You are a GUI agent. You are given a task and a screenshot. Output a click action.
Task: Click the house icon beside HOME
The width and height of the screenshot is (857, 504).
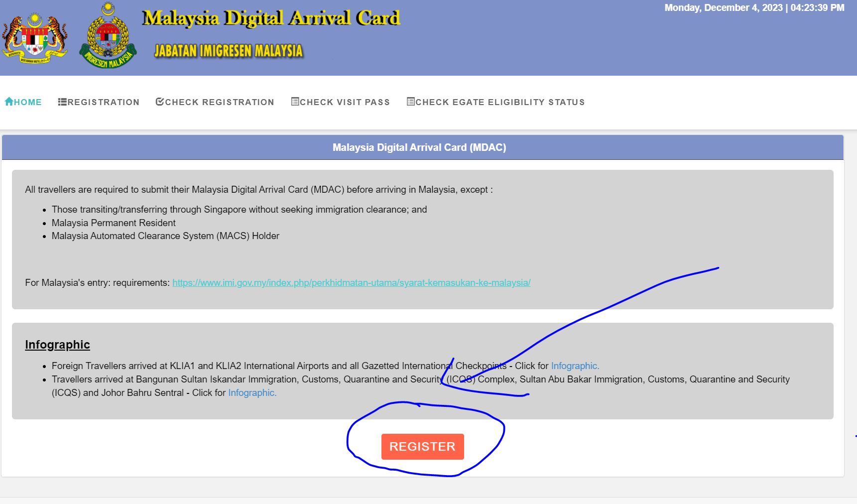tap(9, 102)
